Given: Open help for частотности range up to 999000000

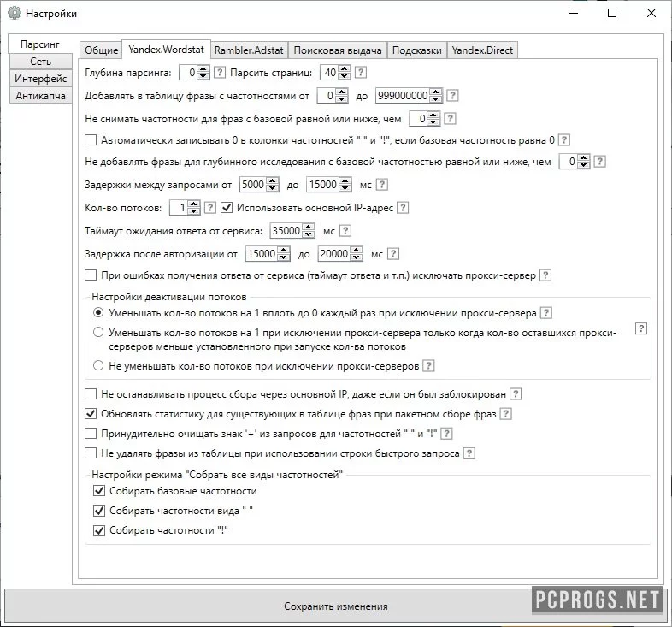Looking at the screenshot, I should point(452,95).
